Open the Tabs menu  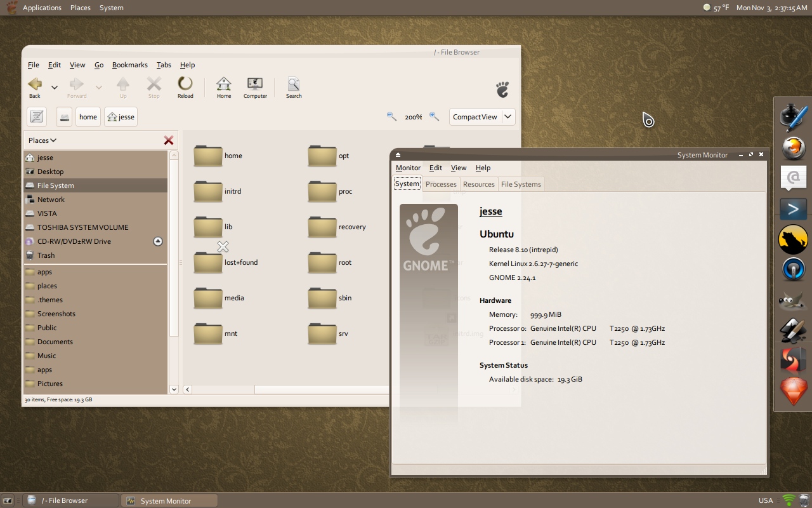pos(164,65)
